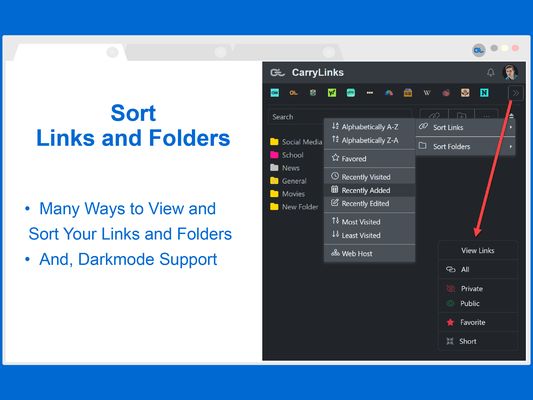
Task: Show only Favorite links
Action: click(478, 322)
